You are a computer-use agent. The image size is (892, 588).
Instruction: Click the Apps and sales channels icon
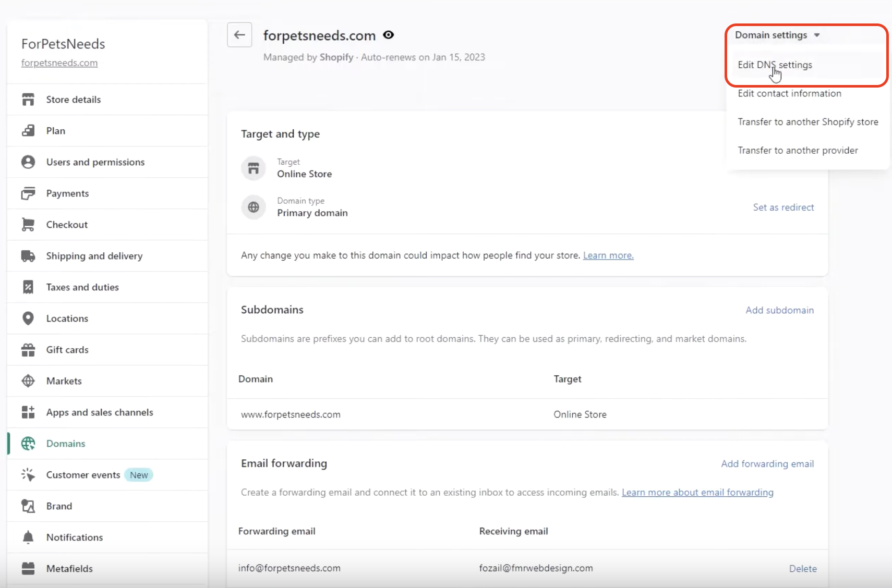[28, 412]
